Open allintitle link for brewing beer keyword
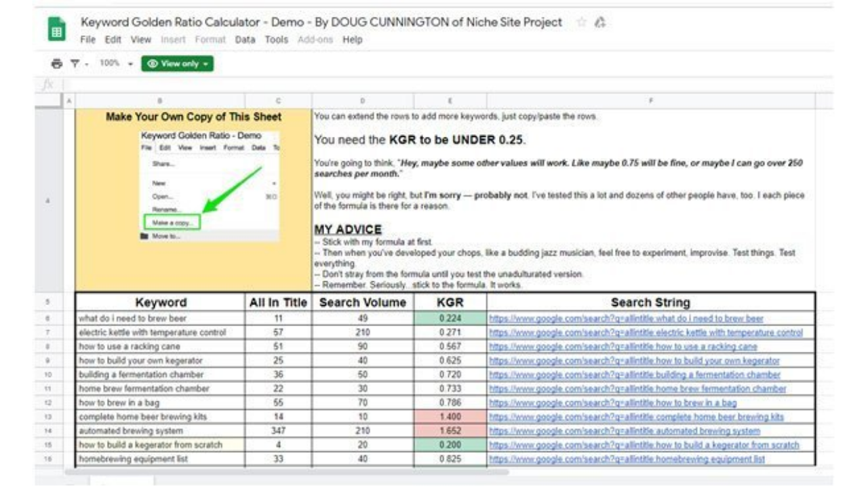 coord(626,319)
